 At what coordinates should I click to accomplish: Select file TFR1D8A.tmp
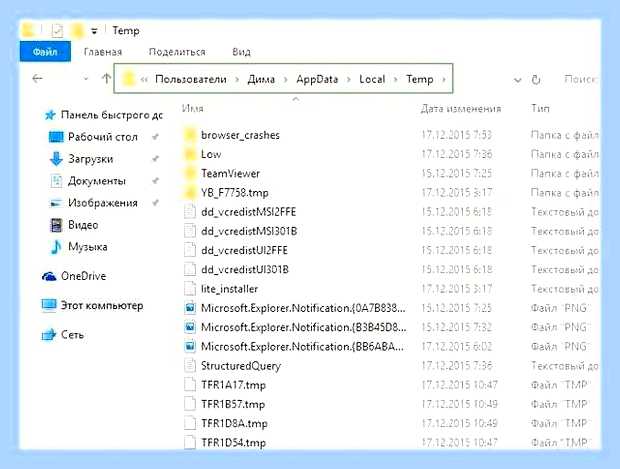click(234, 424)
